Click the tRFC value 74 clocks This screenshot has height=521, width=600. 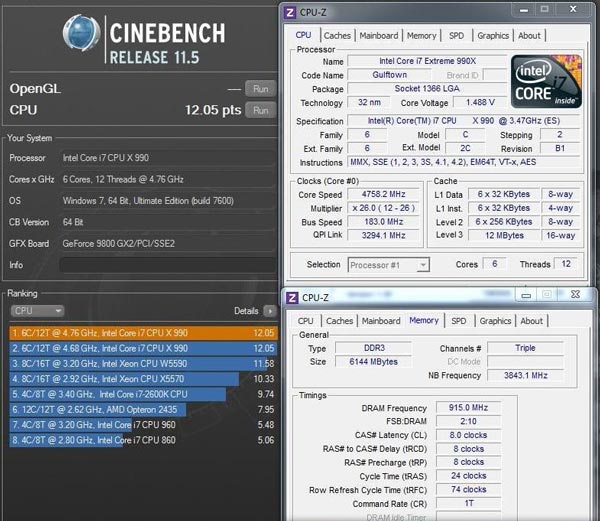pyautogui.click(x=468, y=490)
